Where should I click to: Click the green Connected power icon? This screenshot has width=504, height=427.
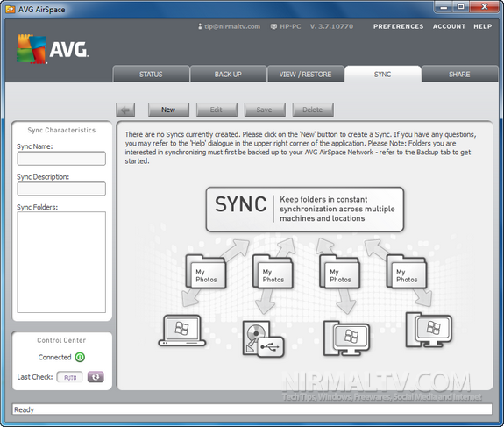80,357
